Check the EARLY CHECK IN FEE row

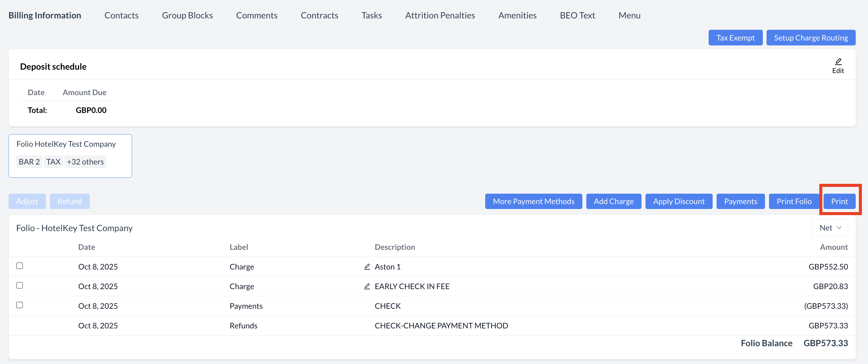[20, 285]
